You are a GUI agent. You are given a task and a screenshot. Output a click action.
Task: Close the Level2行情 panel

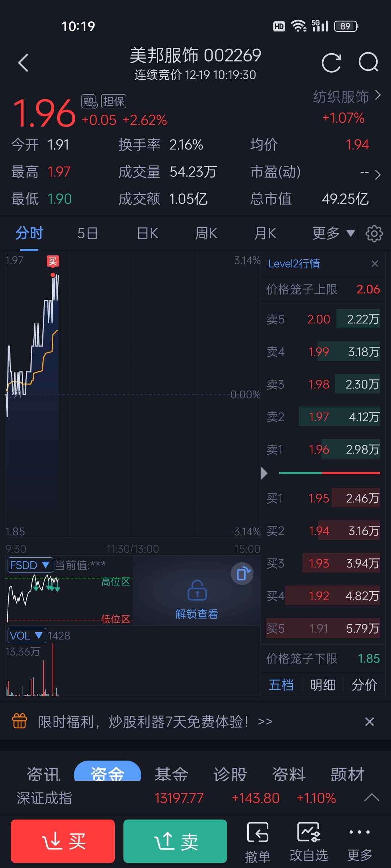pos(375,264)
